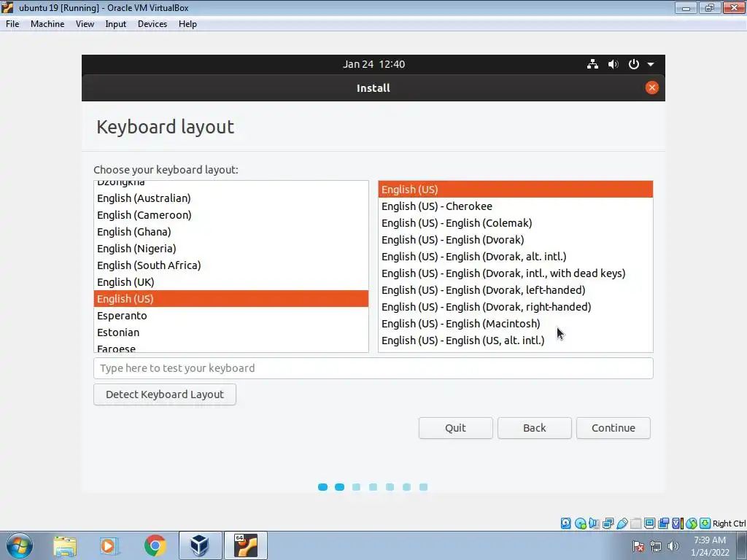The image size is (747, 560).
Task: Click the shared folders icon in VirtualBox status bar
Action: 635,524
